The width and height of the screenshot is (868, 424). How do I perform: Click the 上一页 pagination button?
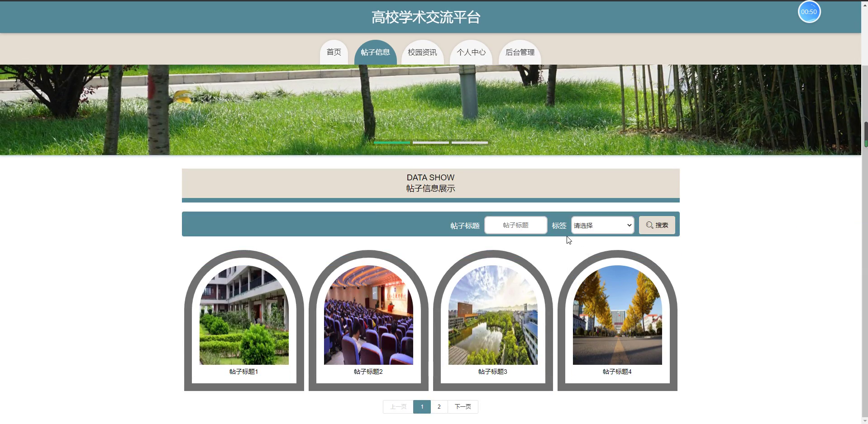[398, 407]
